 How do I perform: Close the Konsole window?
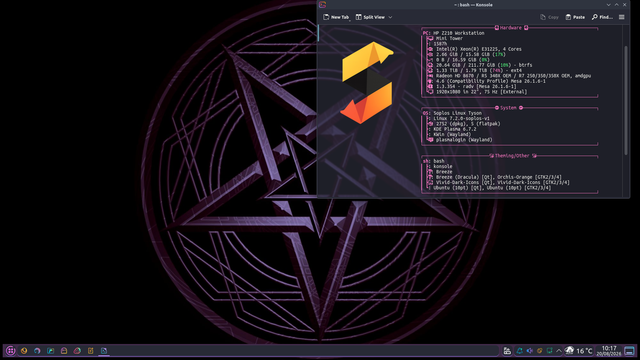[x=624, y=4]
